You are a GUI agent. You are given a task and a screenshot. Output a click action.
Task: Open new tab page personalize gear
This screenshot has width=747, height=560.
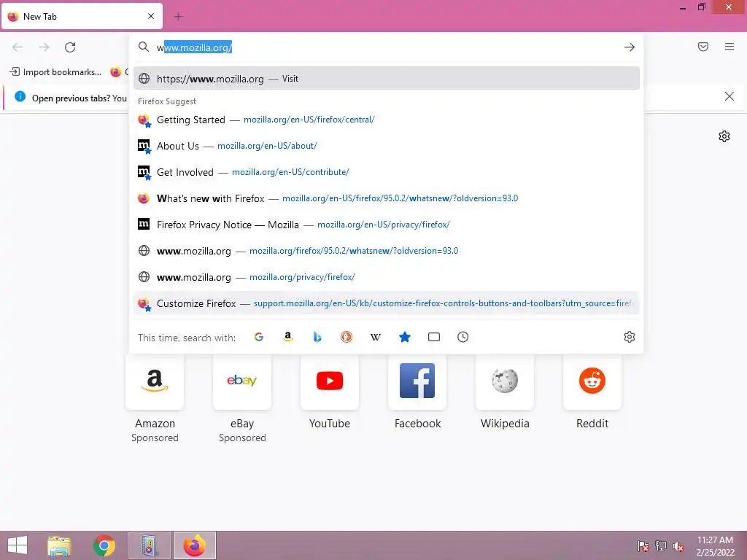point(724,136)
